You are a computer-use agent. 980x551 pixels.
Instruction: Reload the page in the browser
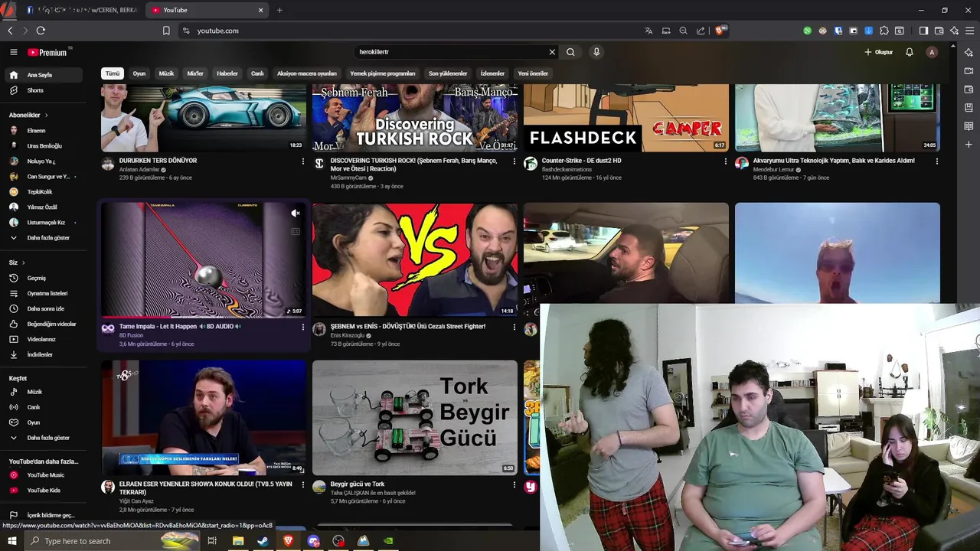(41, 31)
